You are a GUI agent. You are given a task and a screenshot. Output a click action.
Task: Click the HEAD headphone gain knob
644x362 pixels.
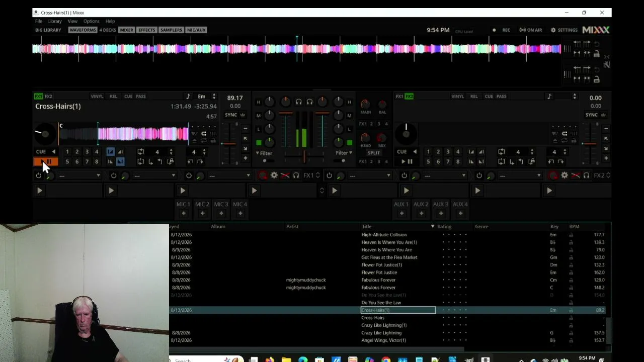coord(365,137)
